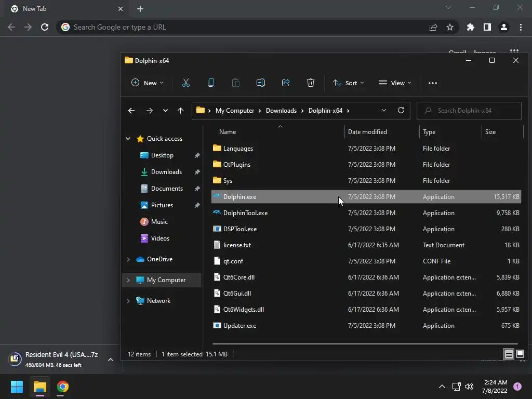Go forward in File Explorer history
The image size is (532, 399).
[149, 111]
